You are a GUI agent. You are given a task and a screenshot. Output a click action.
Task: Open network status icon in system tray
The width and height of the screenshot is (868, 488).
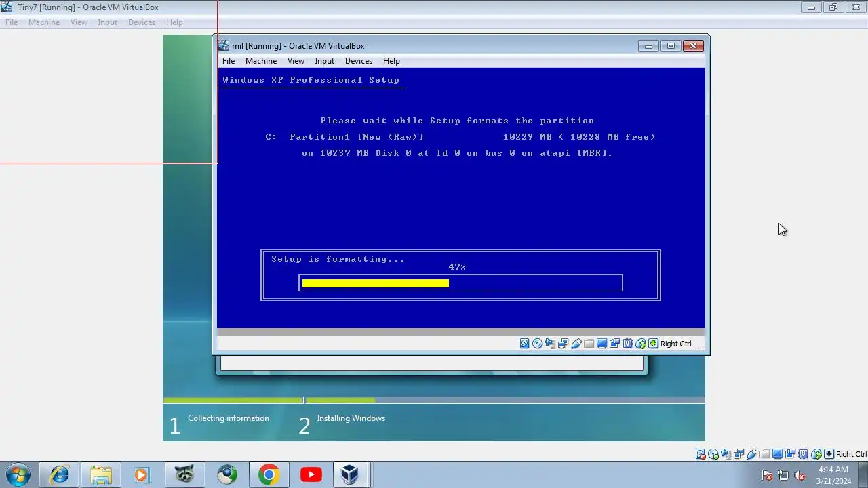(x=783, y=475)
